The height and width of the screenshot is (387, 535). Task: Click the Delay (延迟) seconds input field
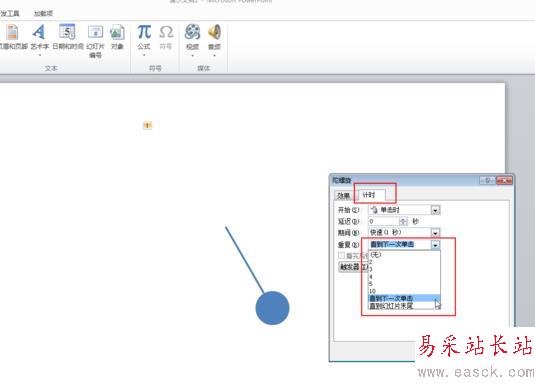384,221
